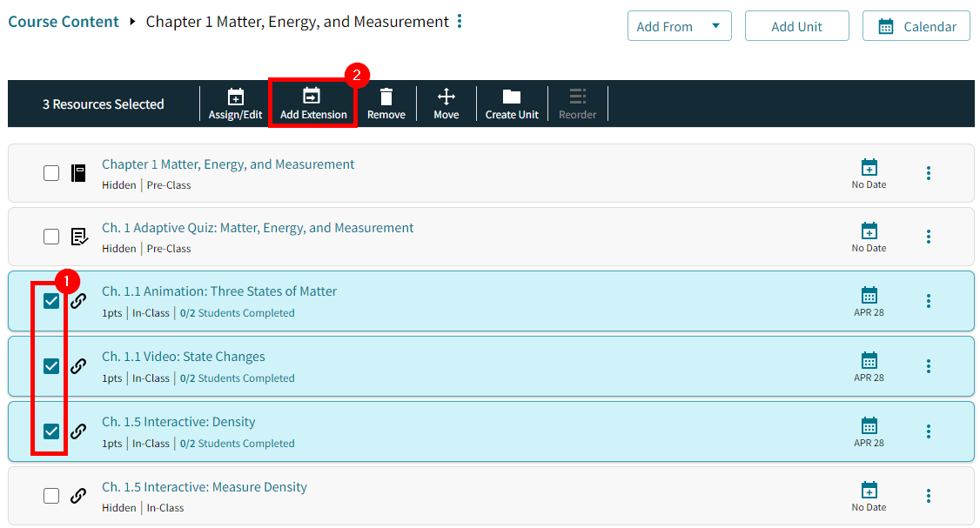
Task: Open the Ch. 1.1 Video: State Changes link
Action: pyautogui.click(x=183, y=356)
